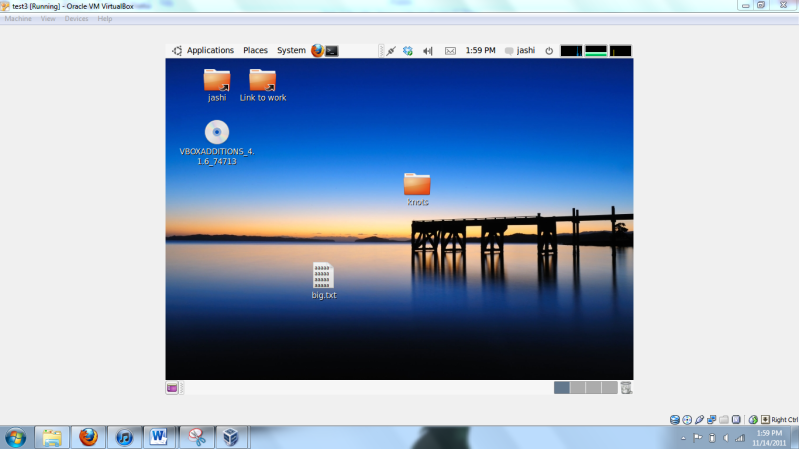Select VirtualBox in the Windows taskbar

(x=231, y=437)
